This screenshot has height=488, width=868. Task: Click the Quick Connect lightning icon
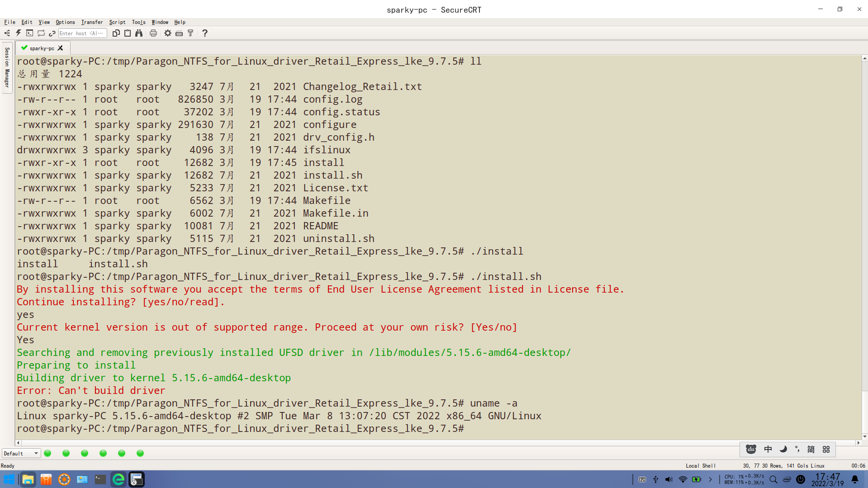19,33
